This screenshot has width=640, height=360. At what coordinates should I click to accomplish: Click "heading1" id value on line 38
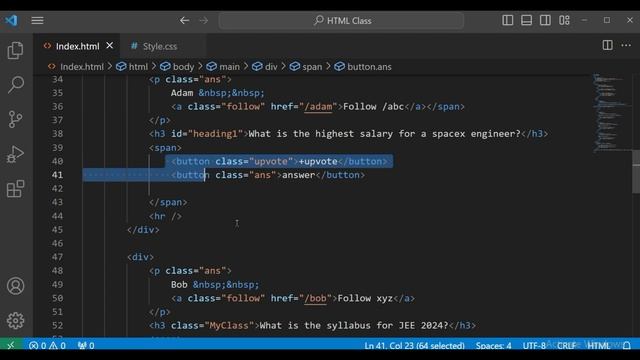click(215, 134)
